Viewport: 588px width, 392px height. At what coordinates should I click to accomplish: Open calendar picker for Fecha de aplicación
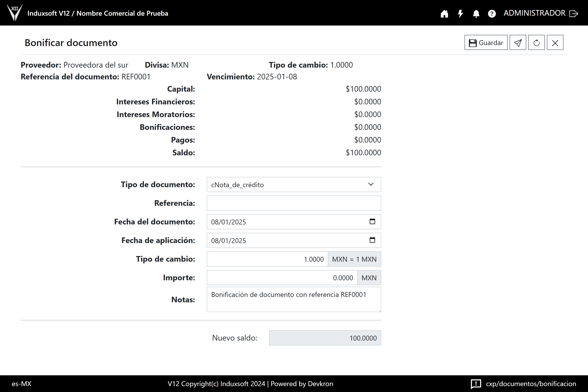372,240
